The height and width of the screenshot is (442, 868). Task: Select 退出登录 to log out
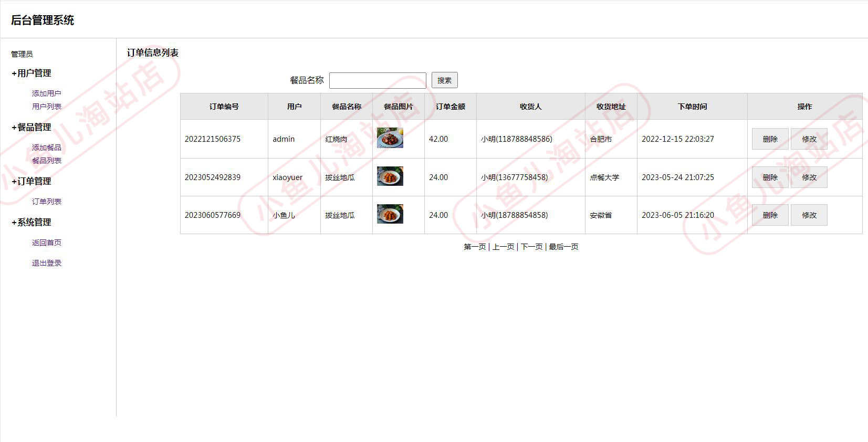pos(46,263)
